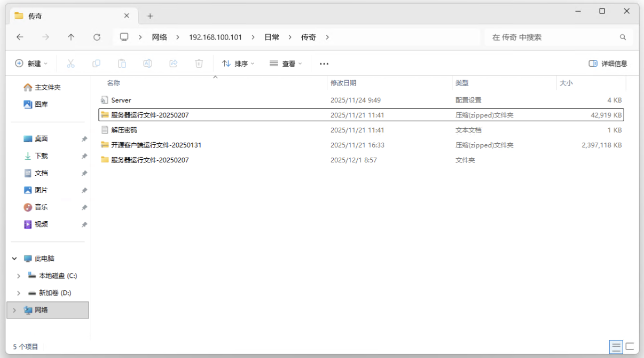Open the 查看 view dropdown
Screen dimensions: 644x358
click(x=285, y=64)
